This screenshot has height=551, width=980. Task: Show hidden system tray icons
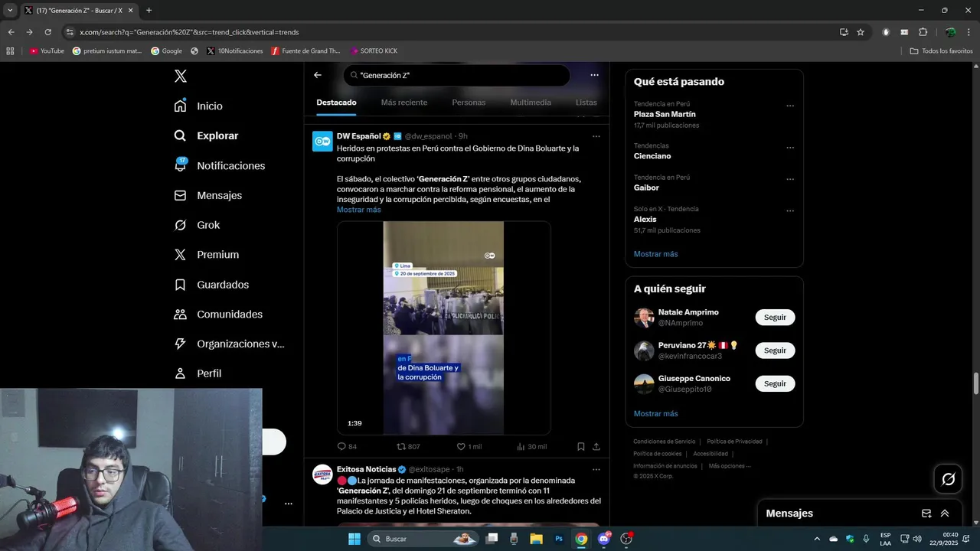tap(816, 539)
